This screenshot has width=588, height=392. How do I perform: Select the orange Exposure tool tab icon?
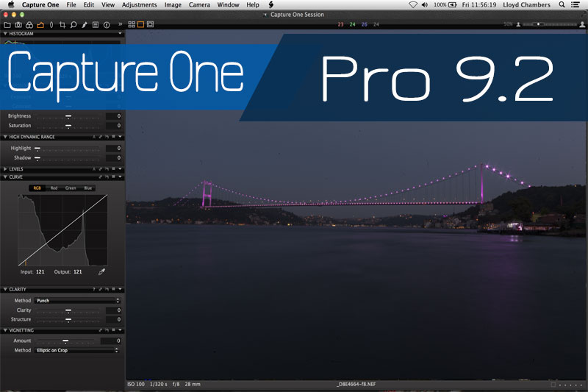click(x=40, y=25)
